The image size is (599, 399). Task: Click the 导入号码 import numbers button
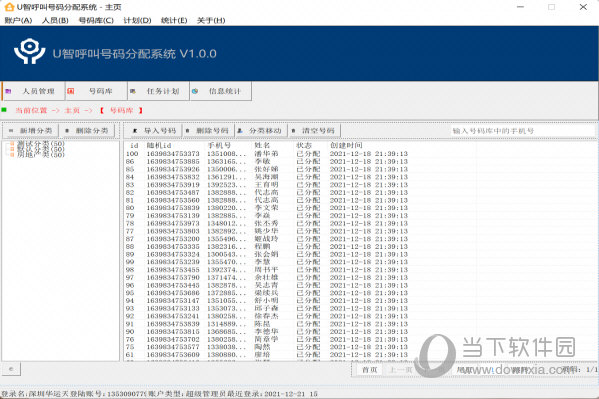click(154, 131)
